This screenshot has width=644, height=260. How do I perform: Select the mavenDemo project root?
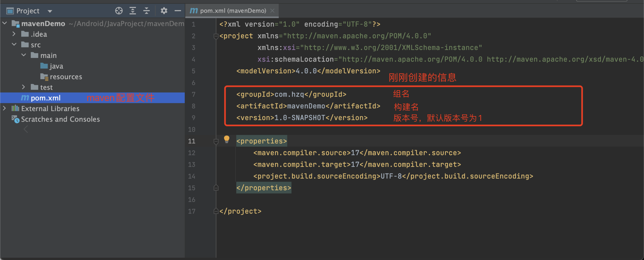click(43, 24)
